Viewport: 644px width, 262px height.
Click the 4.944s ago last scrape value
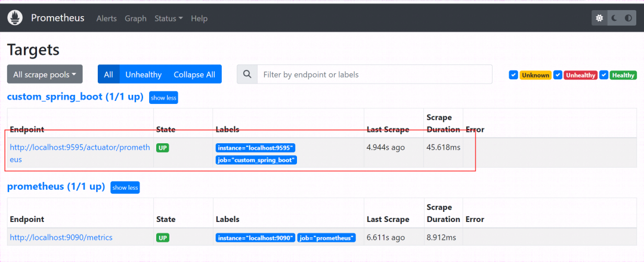386,147
